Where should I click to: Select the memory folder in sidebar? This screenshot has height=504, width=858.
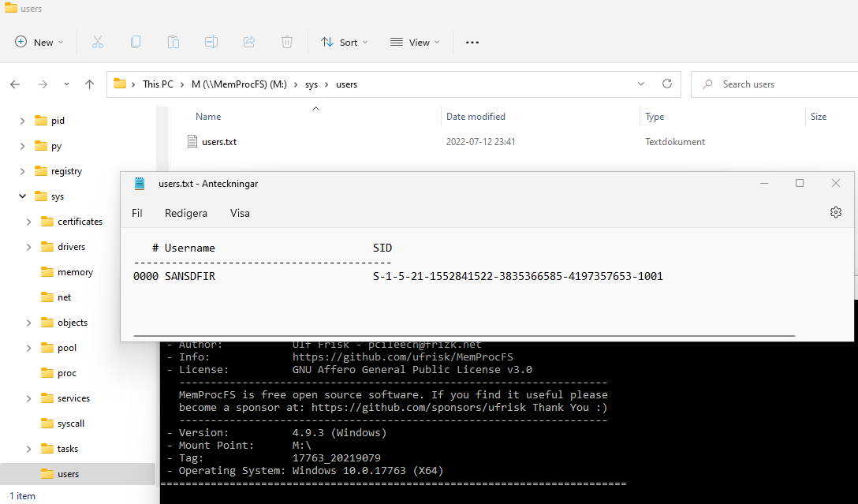point(75,272)
